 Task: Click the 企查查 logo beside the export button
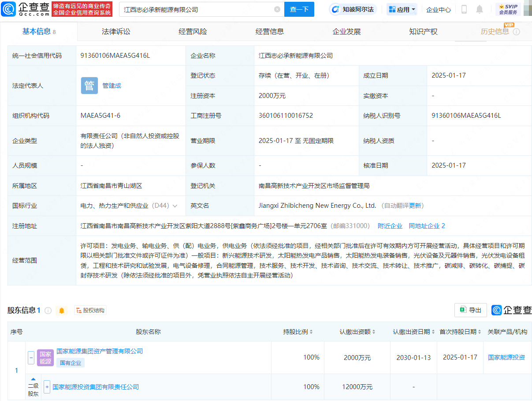tap(512, 310)
